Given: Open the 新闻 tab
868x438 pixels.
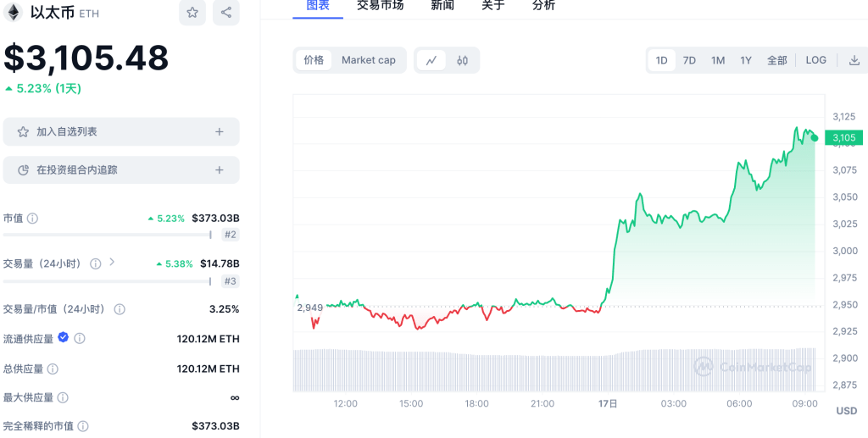Looking at the screenshot, I should click(442, 6).
